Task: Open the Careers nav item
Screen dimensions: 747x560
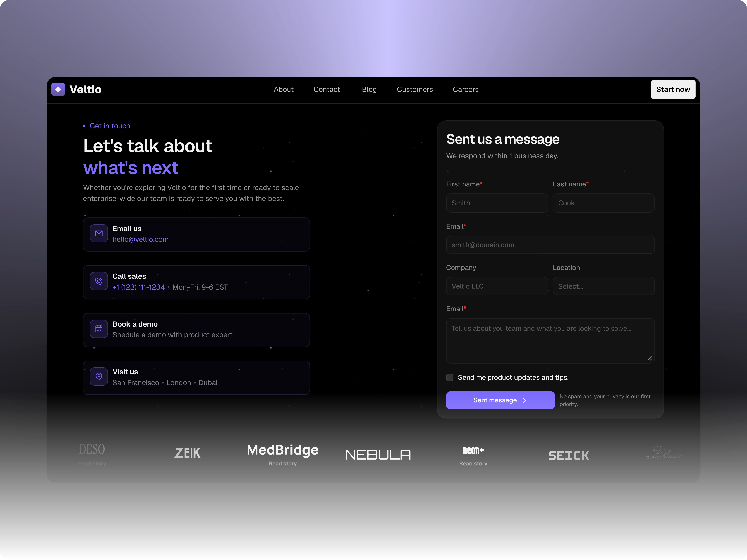Action: click(x=466, y=89)
